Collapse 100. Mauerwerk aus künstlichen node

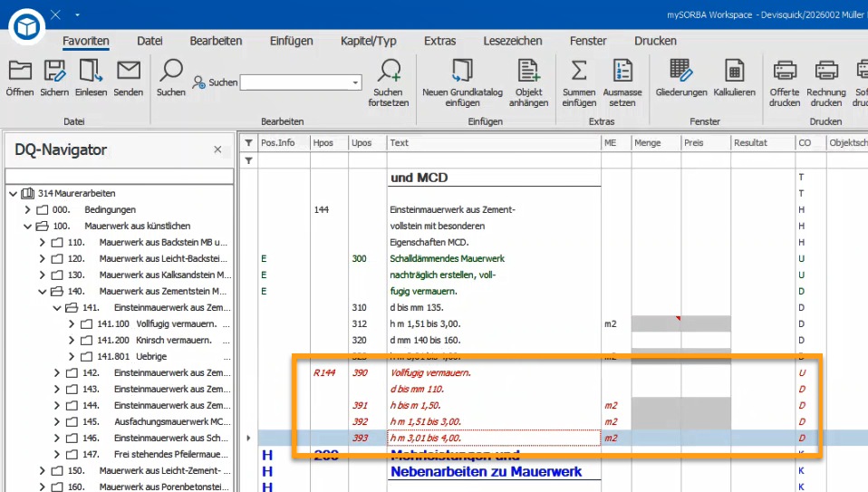pyautogui.click(x=28, y=226)
